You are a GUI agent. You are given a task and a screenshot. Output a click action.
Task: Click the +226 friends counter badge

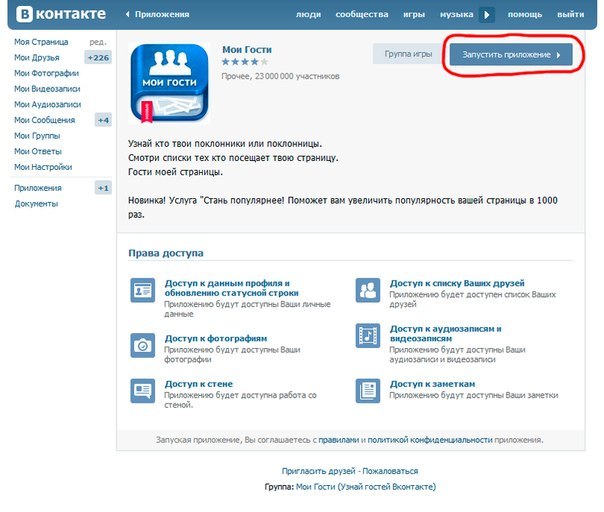pyautogui.click(x=99, y=58)
